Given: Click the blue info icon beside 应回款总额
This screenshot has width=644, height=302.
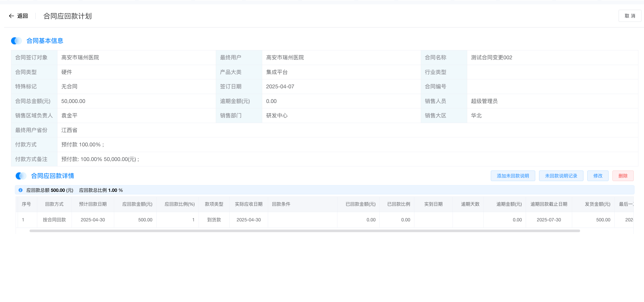Looking at the screenshot, I should click(x=21, y=190).
